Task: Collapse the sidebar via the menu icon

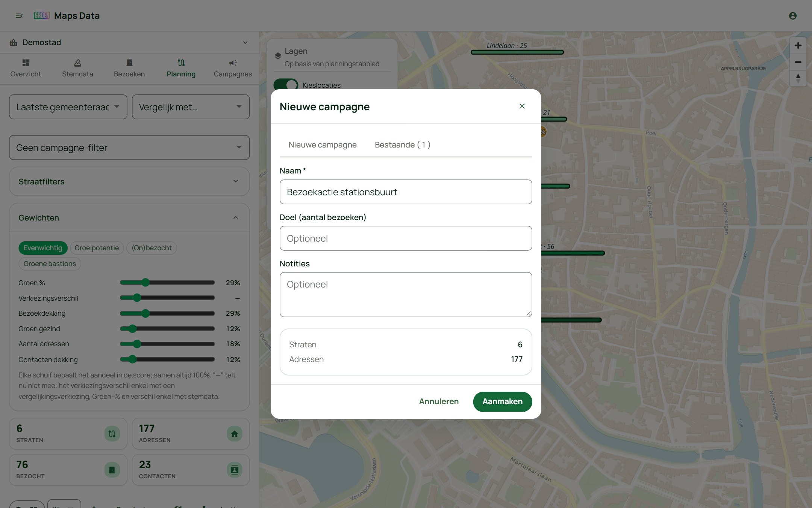Action: click(x=19, y=16)
